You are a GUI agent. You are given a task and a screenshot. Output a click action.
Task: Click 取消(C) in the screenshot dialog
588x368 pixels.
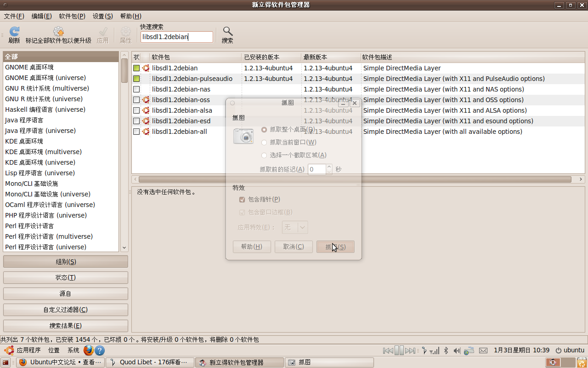pos(294,247)
